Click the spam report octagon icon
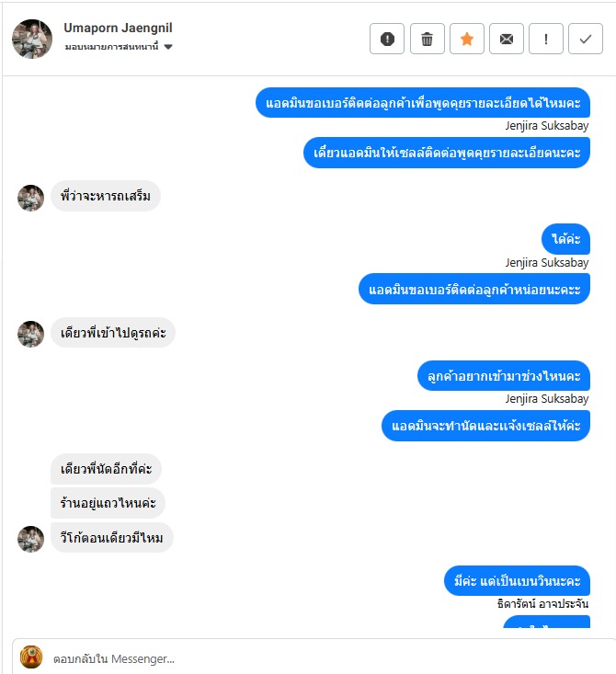Screen dimensions: 616x674 tap(387, 39)
